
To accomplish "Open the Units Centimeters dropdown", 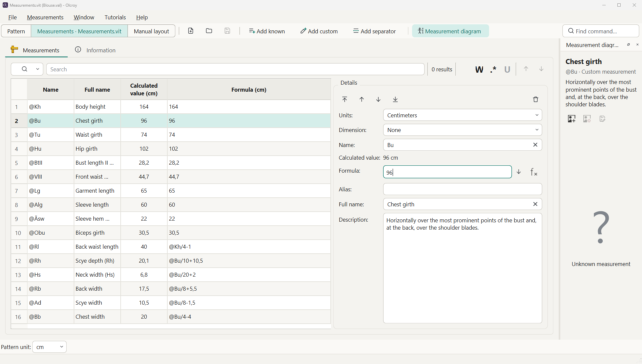I will point(463,115).
